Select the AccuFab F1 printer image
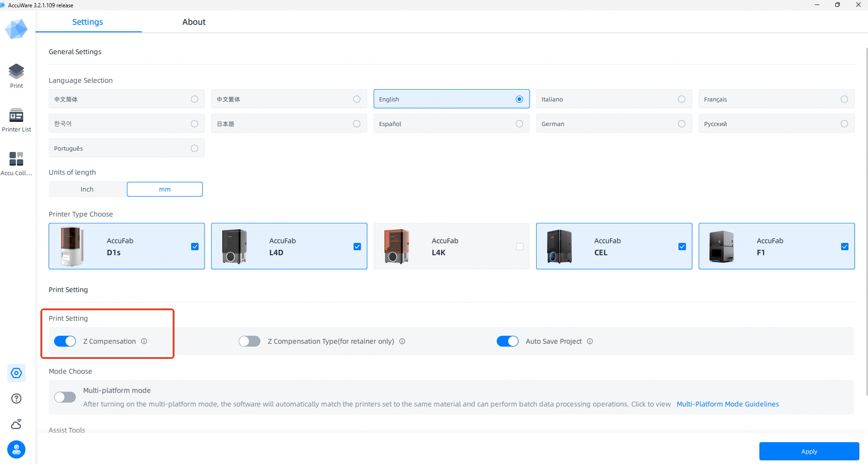 pyautogui.click(x=722, y=246)
